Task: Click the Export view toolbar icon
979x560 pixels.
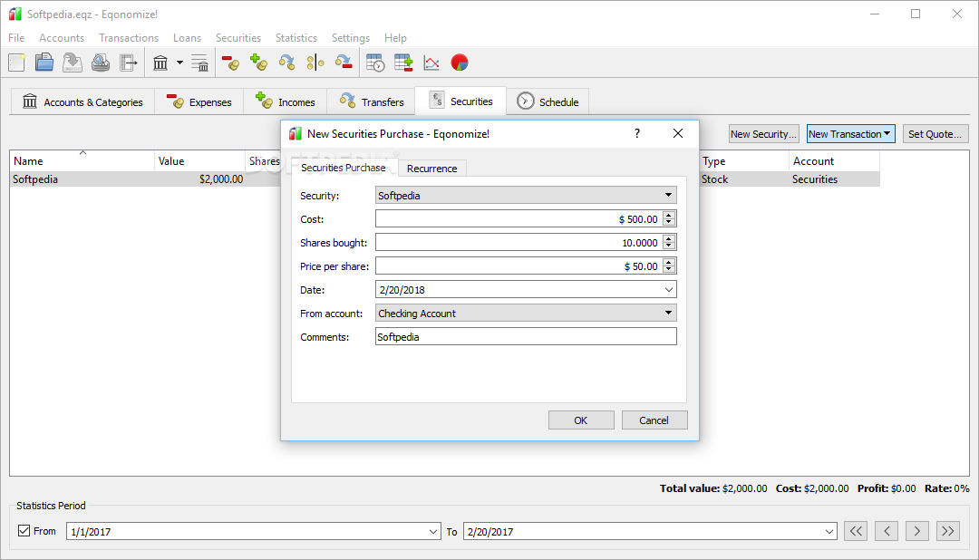Action: pos(129,63)
